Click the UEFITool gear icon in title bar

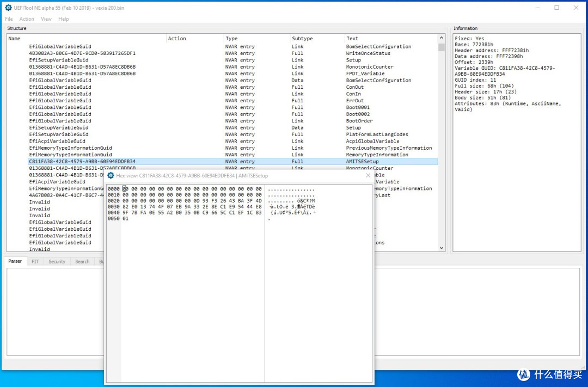pyautogui.click(x=8, y=8)
